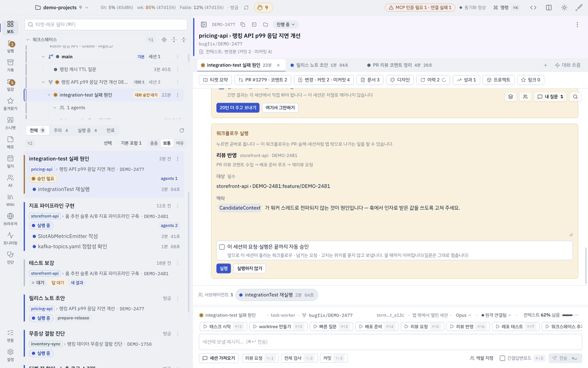This screenshot has height=368, width=588.
Task: Toggle the split panel layout icon
Action: [x=549, y=7]
